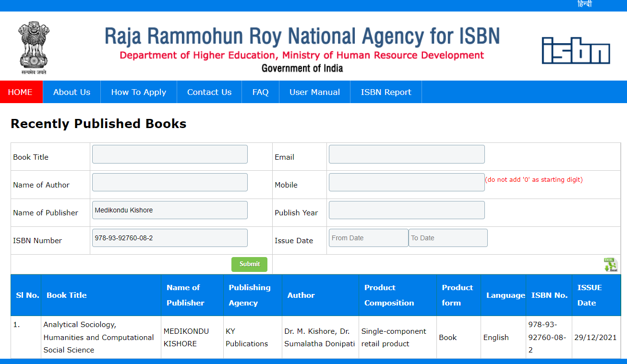The width and height of the screenshot is (627, 364).
Task: Click the Mobile number field
Action: (x=407, y=182)
